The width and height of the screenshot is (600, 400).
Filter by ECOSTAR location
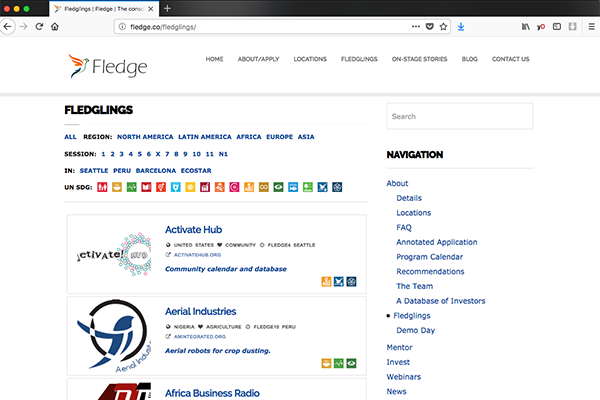point(196,170)
